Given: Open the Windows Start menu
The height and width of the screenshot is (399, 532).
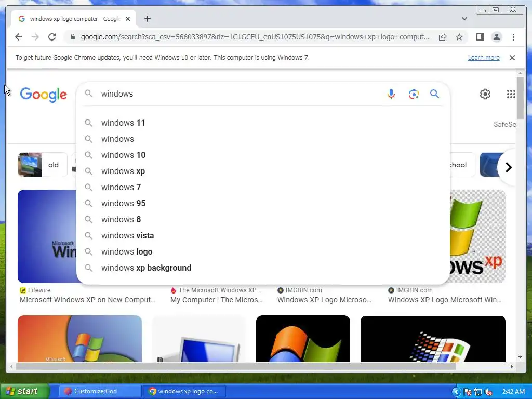Looking at the screenshot, I should click(24, 392).
